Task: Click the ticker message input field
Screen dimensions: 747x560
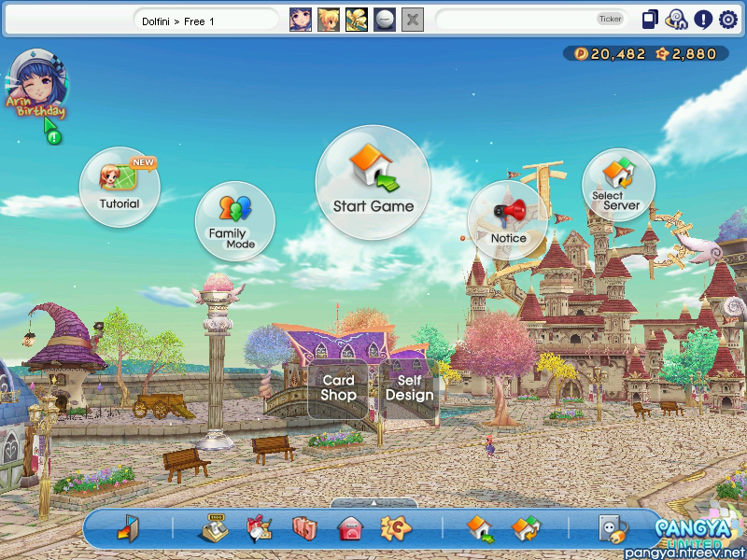Action: click(531, 20)
